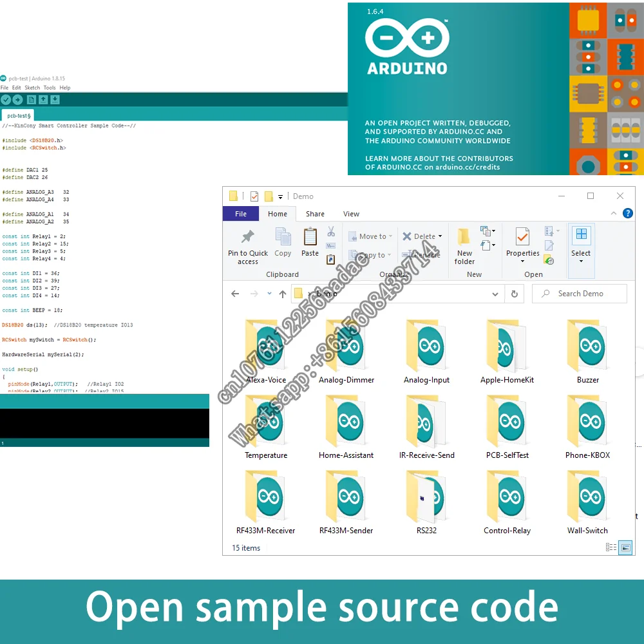644x644 pixels.
Task: Click the Search Demo field
Action: (580, 294)
